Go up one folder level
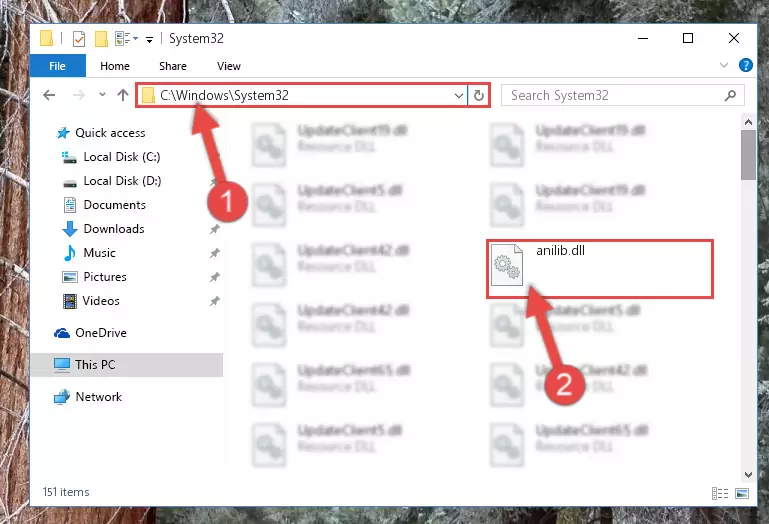 [x=123, y=95]
